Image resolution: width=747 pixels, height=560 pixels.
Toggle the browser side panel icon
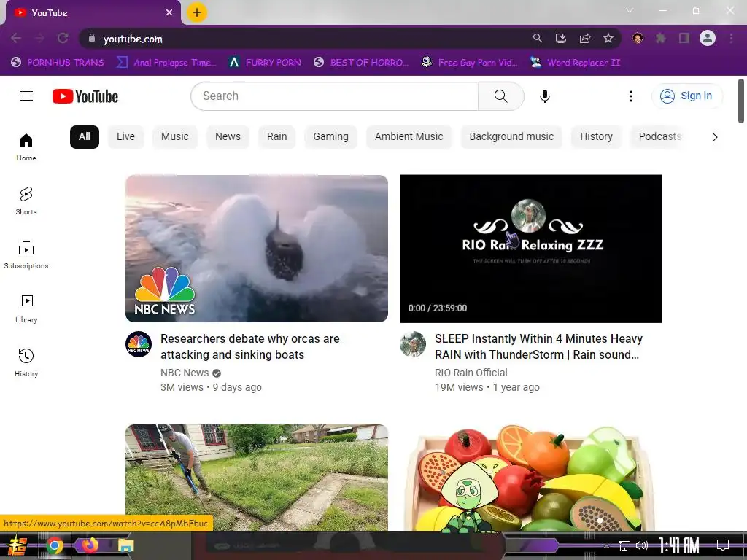684,38
